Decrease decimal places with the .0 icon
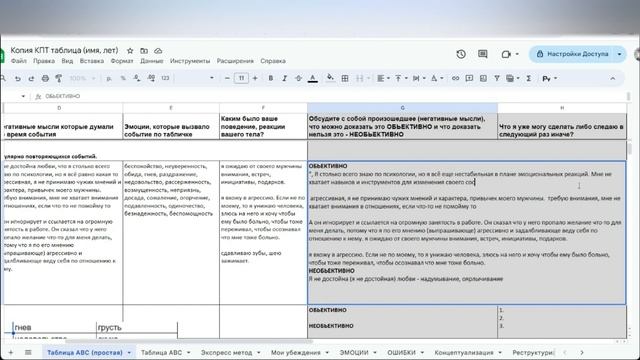 (137, 78)
